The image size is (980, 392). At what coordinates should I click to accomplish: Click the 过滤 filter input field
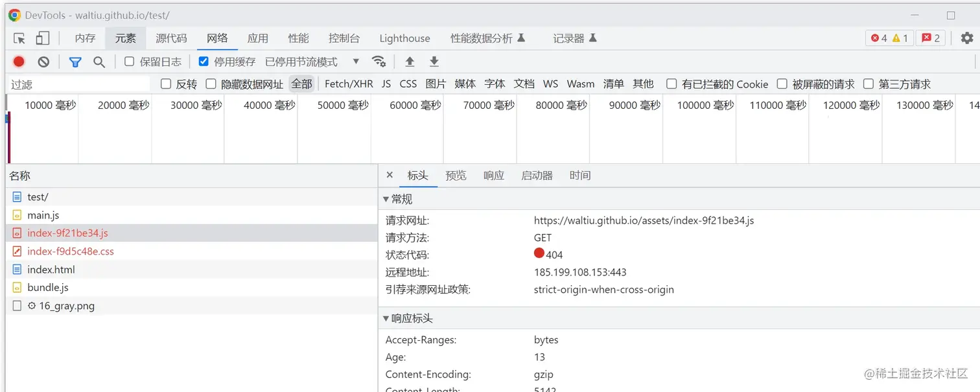78,84
